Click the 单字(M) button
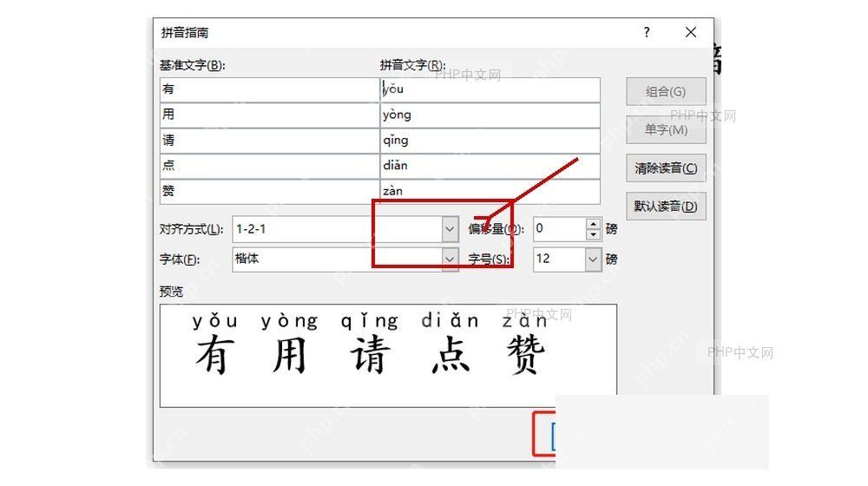Image resolution: width=868 pixels, height=486 pixels. [x=666, y=129]
